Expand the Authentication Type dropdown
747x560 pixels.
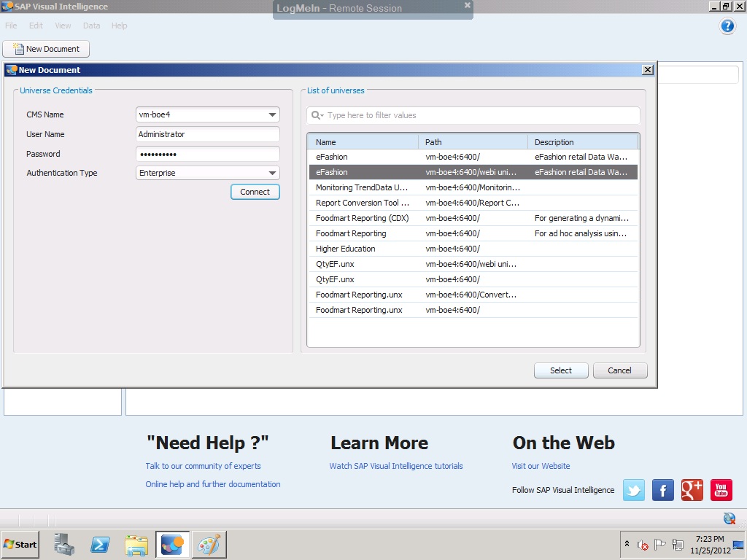(x=272, y=173)
